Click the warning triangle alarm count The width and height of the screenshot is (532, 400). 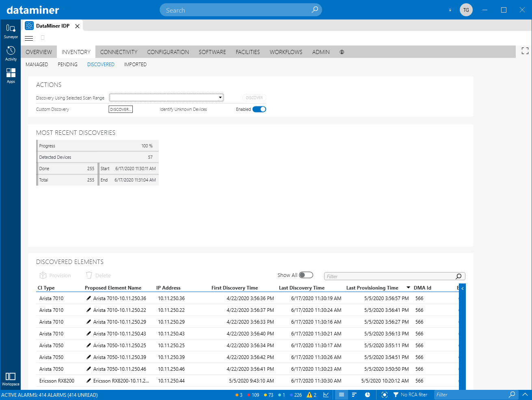pyautogui.click(x=311, y=395)
